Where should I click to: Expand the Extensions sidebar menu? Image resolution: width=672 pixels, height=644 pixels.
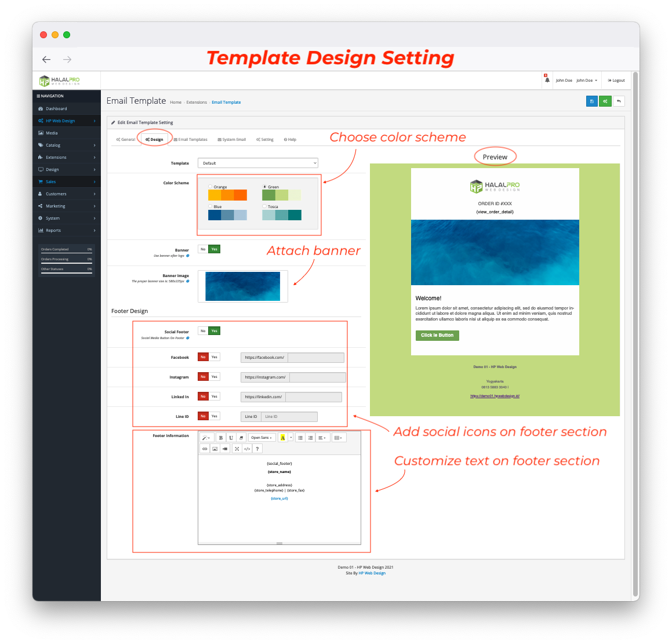[67, 157]
